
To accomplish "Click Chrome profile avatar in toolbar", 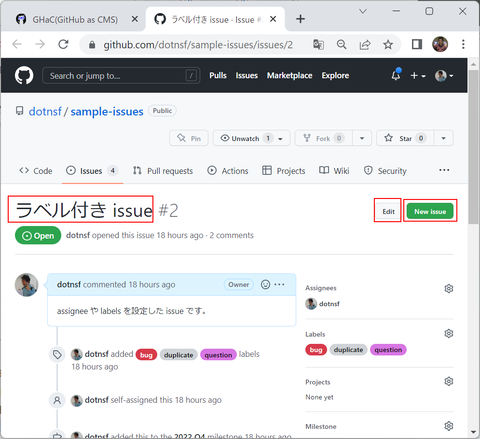I will click(x=440, y=44).
